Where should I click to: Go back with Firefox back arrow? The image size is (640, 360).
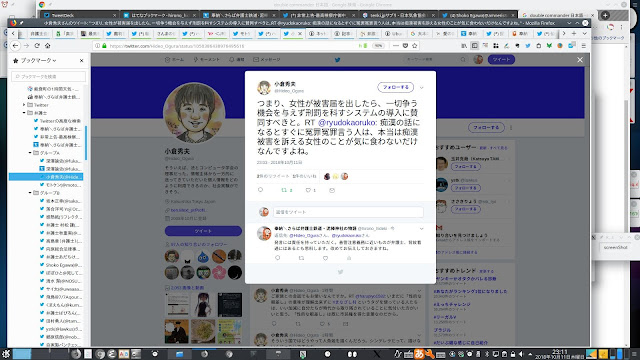pos(16,46)
